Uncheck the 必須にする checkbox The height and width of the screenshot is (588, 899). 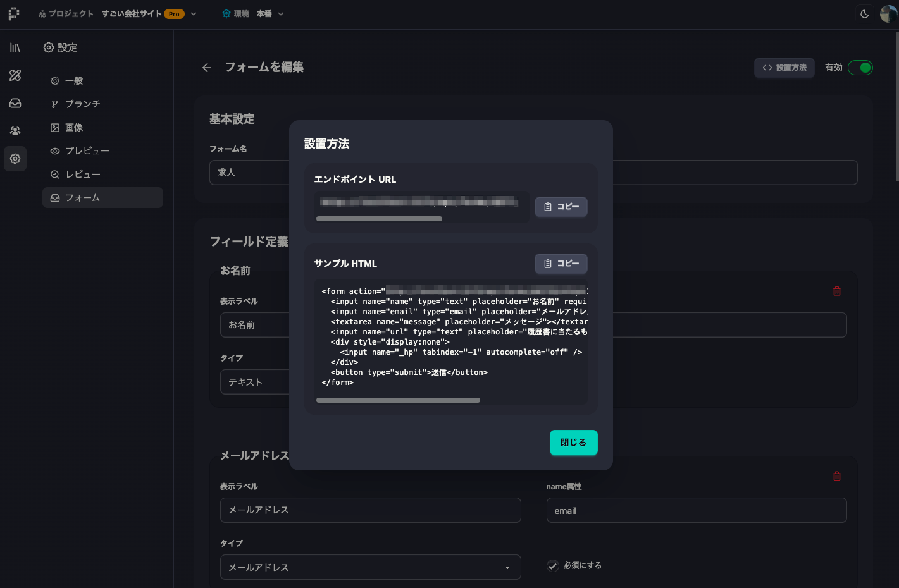point(553,566)
